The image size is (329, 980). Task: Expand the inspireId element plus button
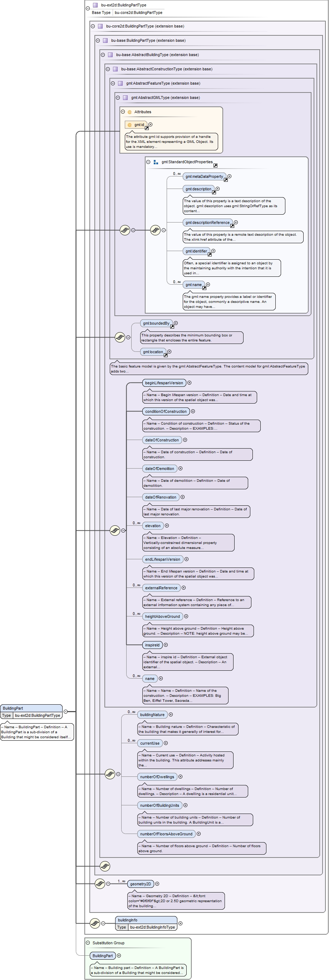click(x=166, y=645)
